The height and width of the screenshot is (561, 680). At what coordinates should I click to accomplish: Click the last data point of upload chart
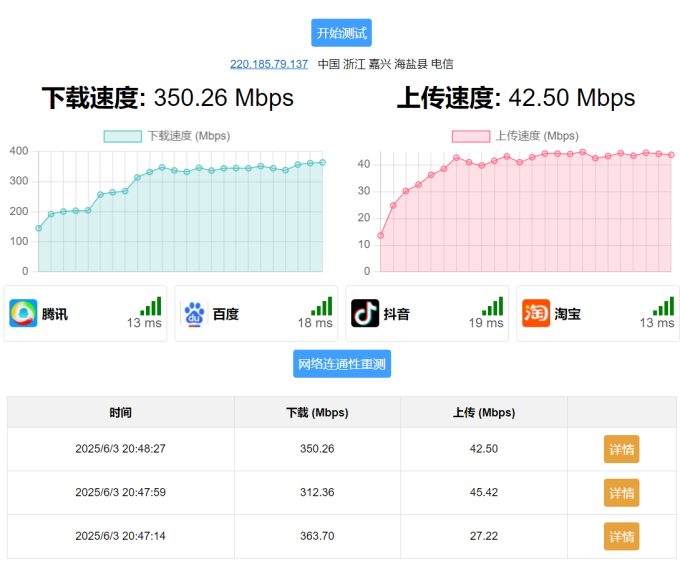tap(671, 155)
